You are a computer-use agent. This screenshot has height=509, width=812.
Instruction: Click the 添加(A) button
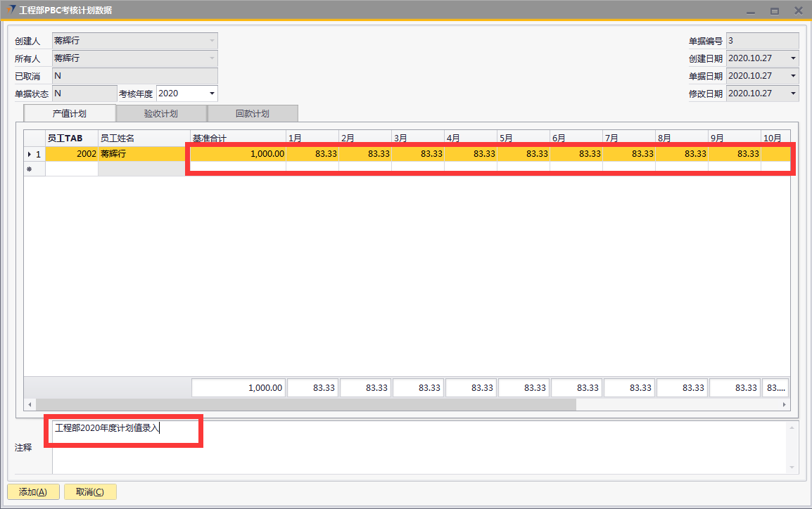pyautogui.click(x=33, y=492)
